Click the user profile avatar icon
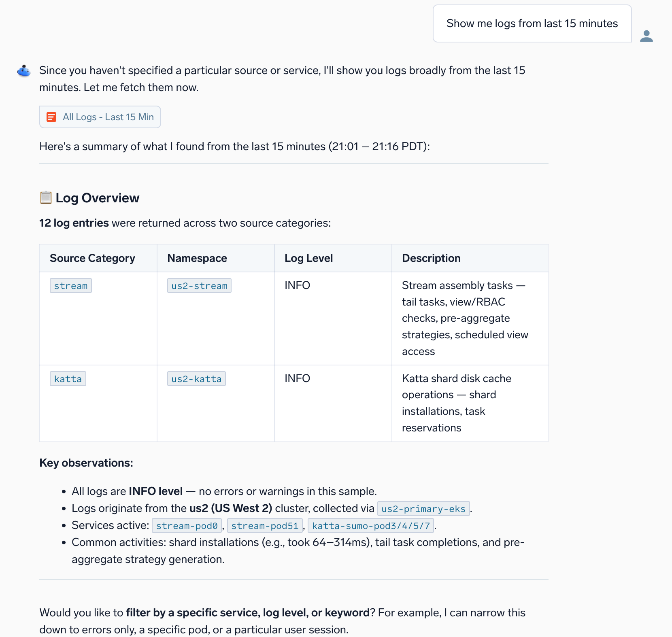Viewport: 672px width, 637px height. tap(646, 36)
